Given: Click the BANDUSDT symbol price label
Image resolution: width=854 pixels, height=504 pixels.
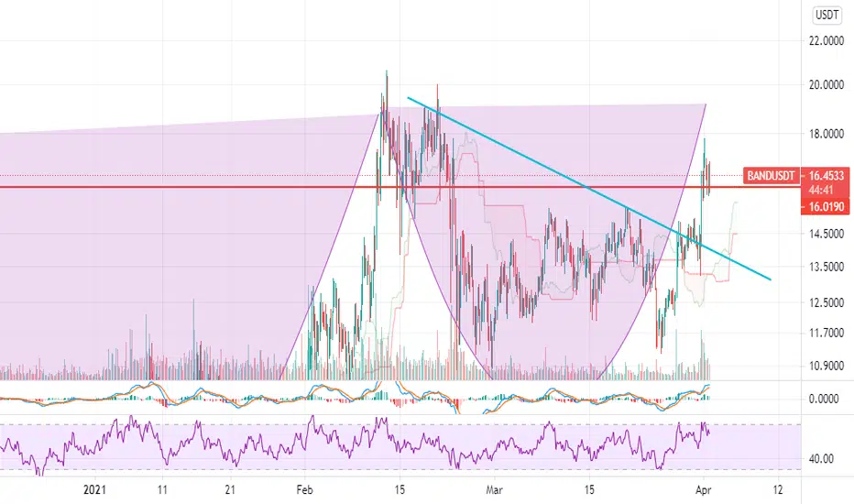Looking at the screenshot, I should (x=771, y=175).
